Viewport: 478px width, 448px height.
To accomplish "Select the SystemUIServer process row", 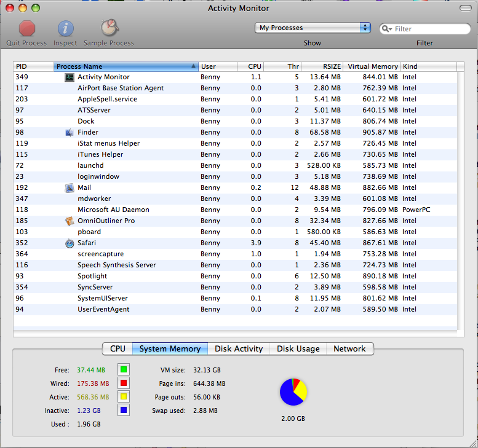I will coord(235,299).
